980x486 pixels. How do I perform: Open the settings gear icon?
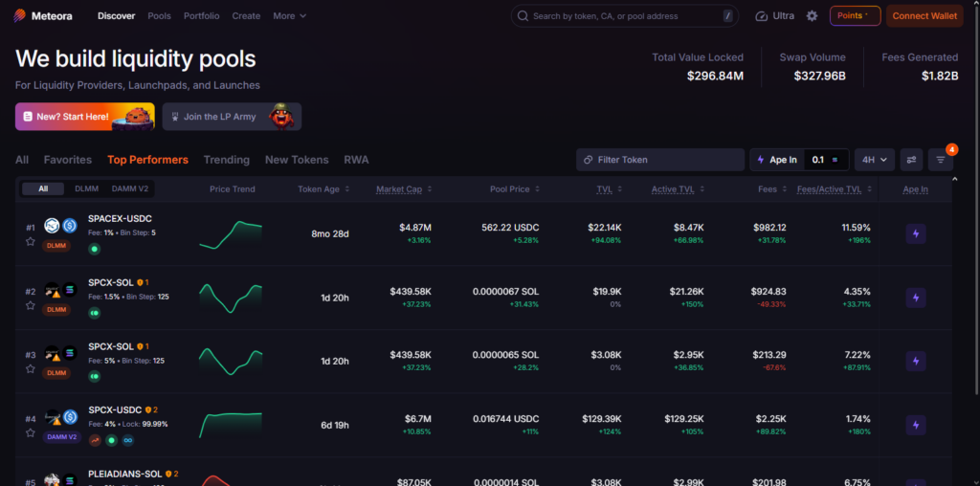tap(812, 15)
